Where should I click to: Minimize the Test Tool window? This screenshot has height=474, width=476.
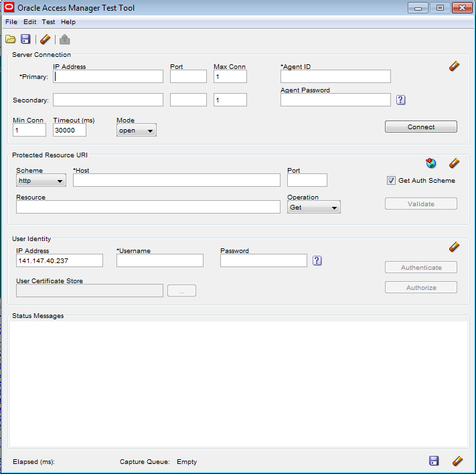point(418,8)
